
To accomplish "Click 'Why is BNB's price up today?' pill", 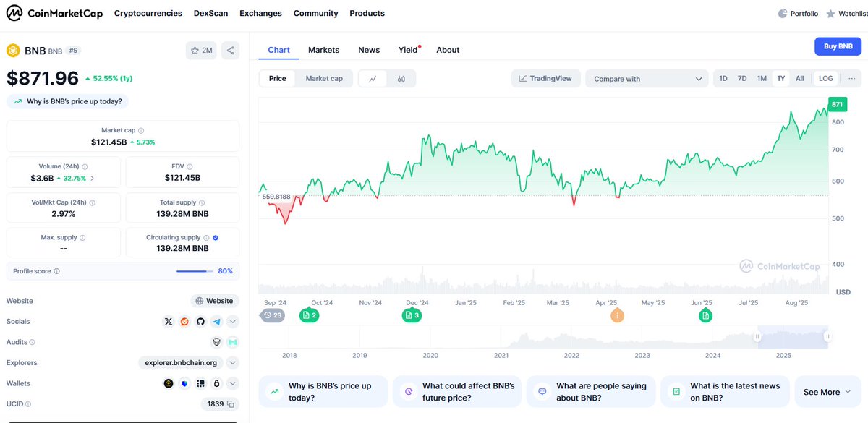I will coord(68,101).
